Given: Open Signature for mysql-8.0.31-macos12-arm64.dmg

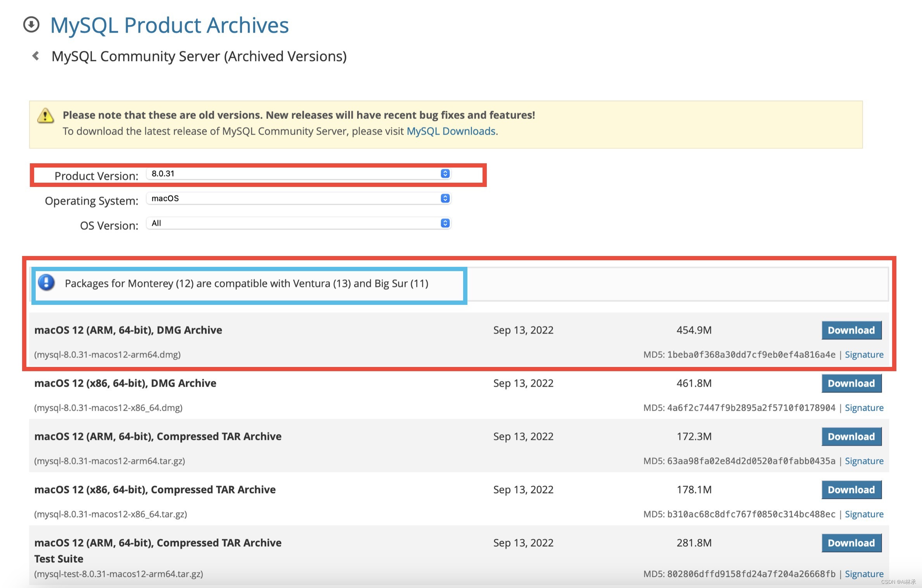Looking at the screenshot, I should 864,355.
